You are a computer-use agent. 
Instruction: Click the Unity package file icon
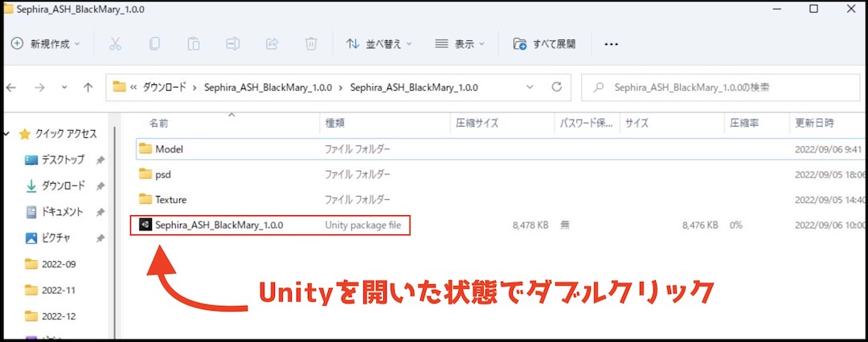145,225
